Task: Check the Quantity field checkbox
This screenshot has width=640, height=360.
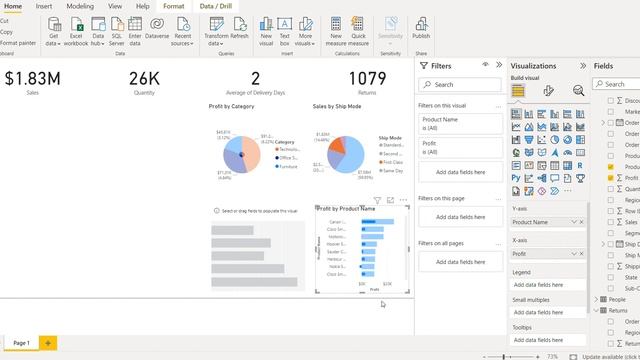Action: point(611,189)
